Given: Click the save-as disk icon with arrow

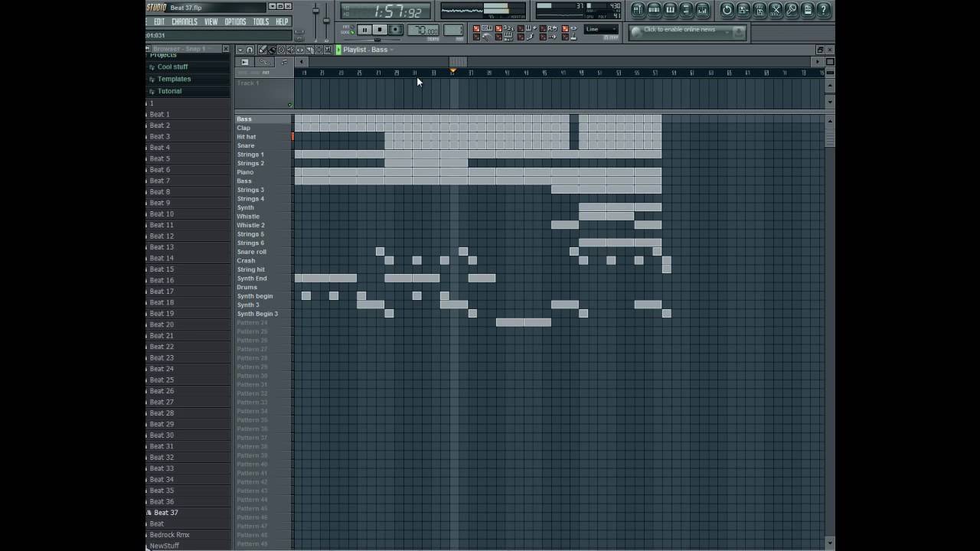Looking at the screenshot, I should pos(743,10).
